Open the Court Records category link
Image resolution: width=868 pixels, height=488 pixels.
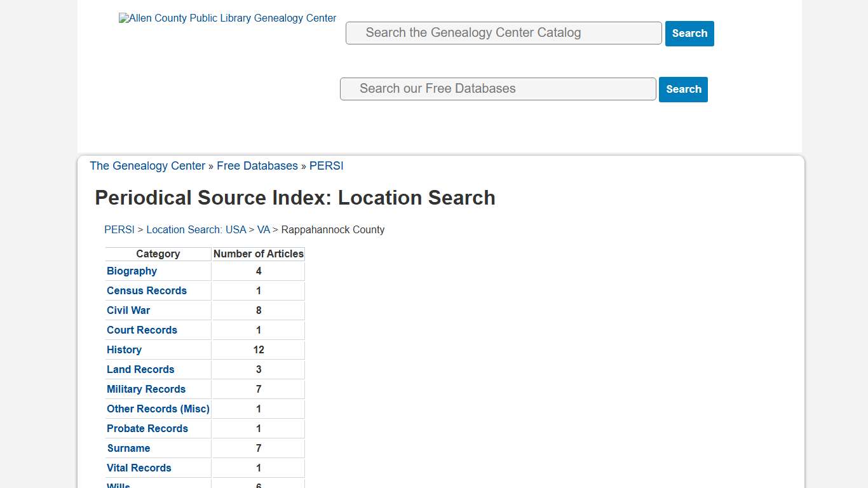tap(142, 330)
